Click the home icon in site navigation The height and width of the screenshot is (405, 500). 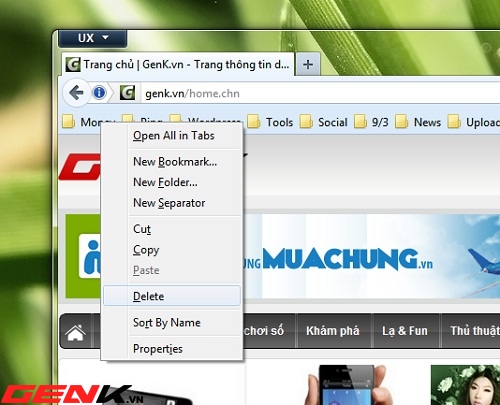(x=76, y=332)
